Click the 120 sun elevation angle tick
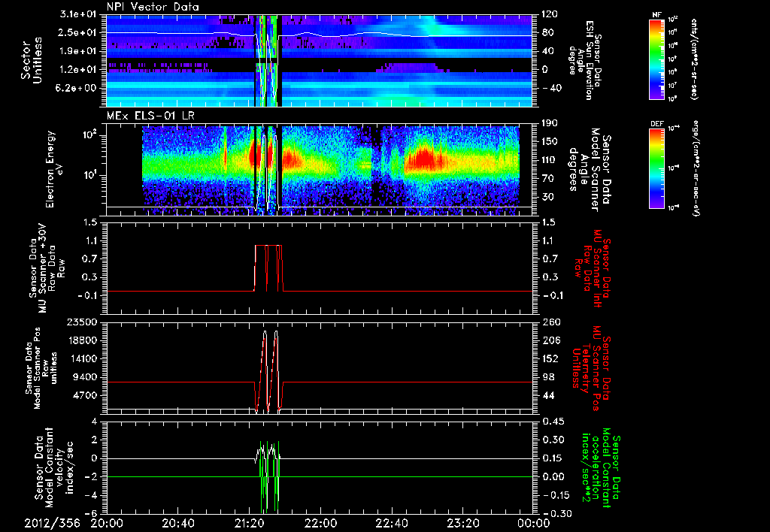Screen dimensions: 770x532 coord(550,14)
